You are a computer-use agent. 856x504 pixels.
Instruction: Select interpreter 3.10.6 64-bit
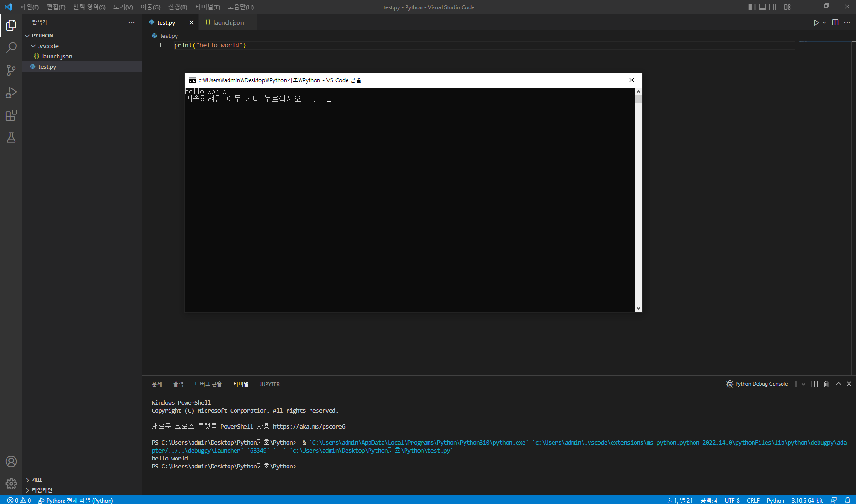click(807, 500)
